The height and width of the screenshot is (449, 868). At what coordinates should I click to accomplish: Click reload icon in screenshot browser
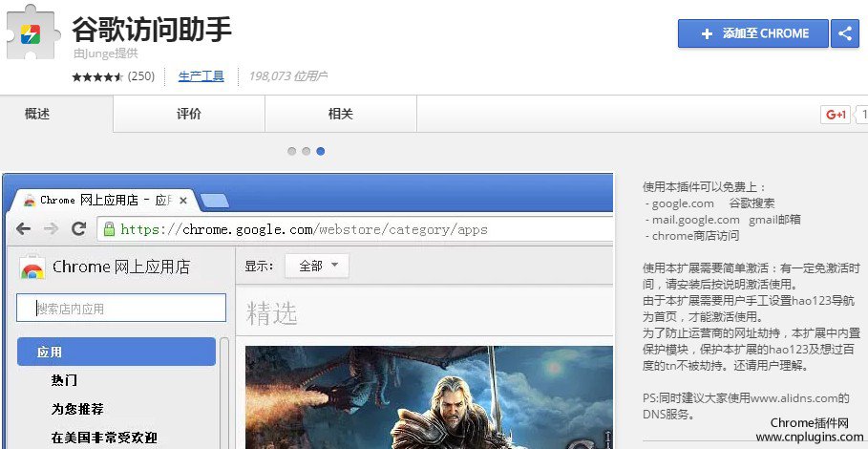click(78, 228)
